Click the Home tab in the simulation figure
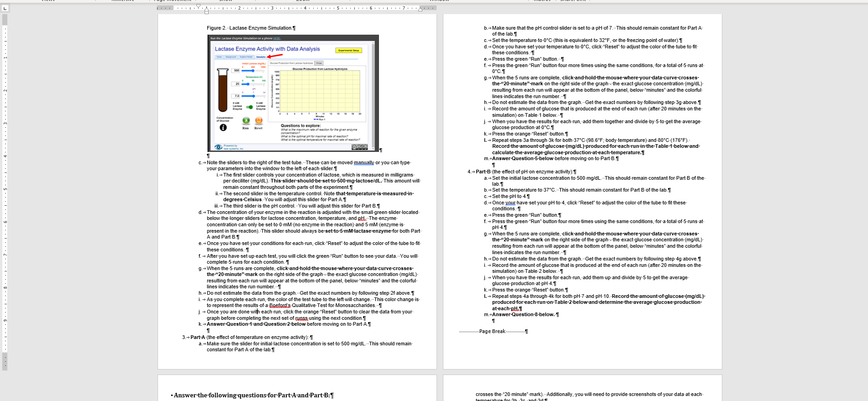Screen dimensions: 868x401 (x=219, y=57)
